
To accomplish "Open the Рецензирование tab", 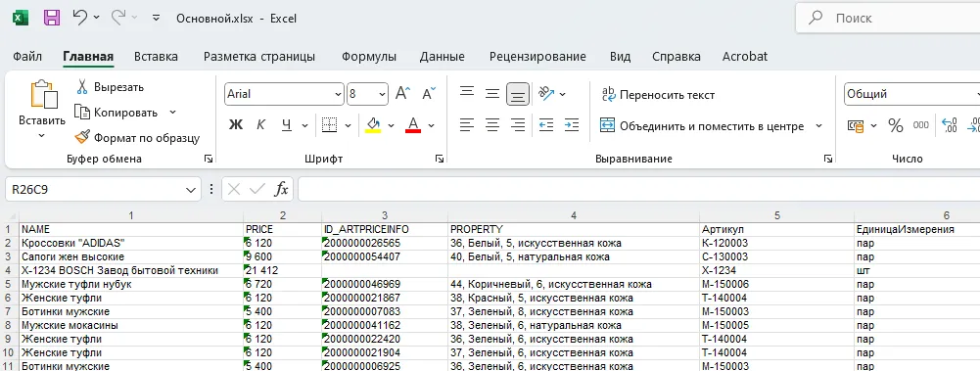I will (x=537, y=56).
